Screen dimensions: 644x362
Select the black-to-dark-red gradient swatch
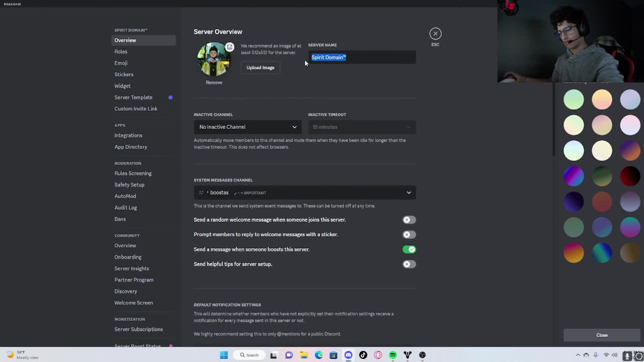(x=630, y=176)
